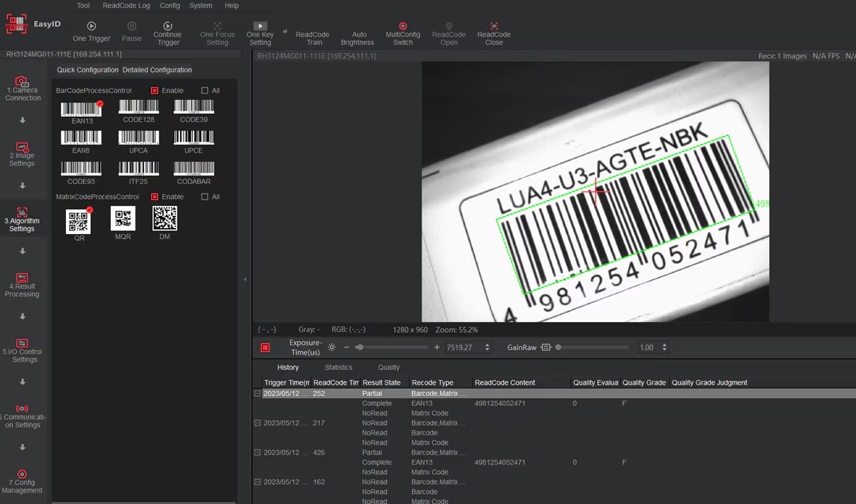The width and height of the screenshot is (856, 504).
Task: Switch to the Statistics tab
Action: tap(338, 367)
